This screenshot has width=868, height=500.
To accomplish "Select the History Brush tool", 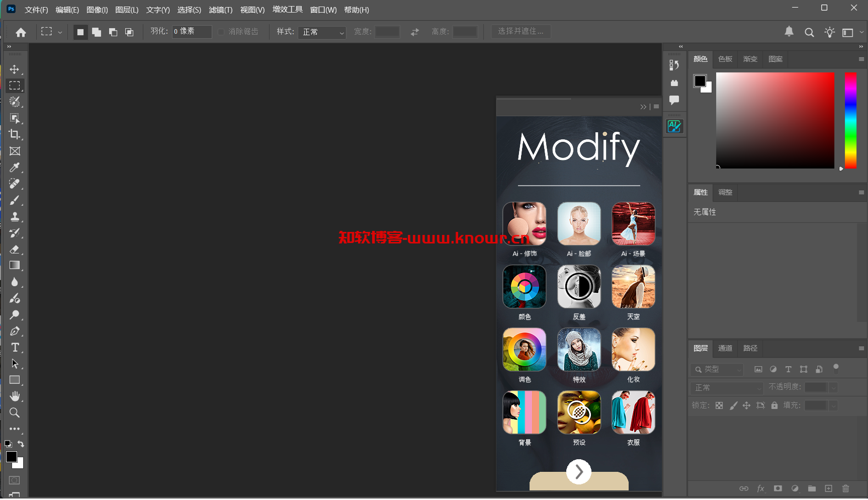I will pos(15,233).
